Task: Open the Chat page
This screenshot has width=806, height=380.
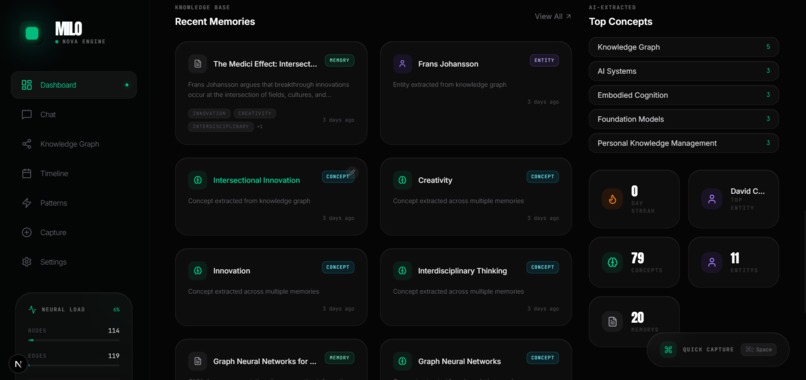Action: pyautogui.click(x=74, y=115)
